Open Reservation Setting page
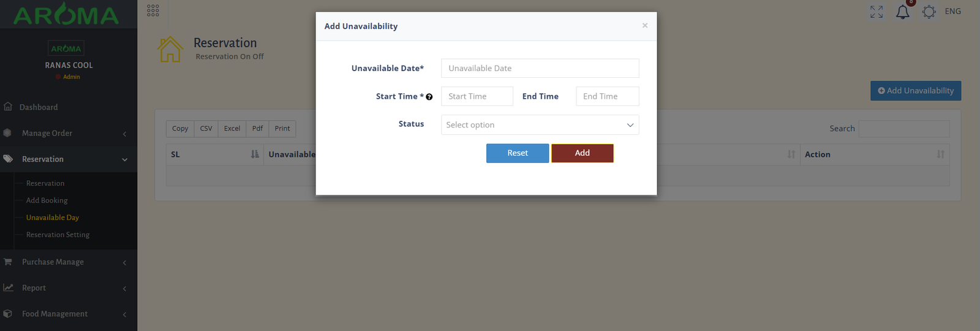This screenshot has width=980, height=331. 58,235
